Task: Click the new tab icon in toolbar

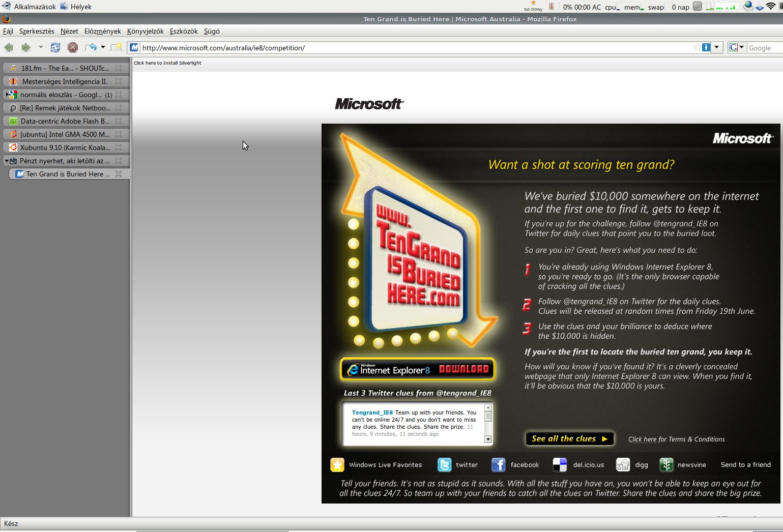Action: click(x=117, y=48)
